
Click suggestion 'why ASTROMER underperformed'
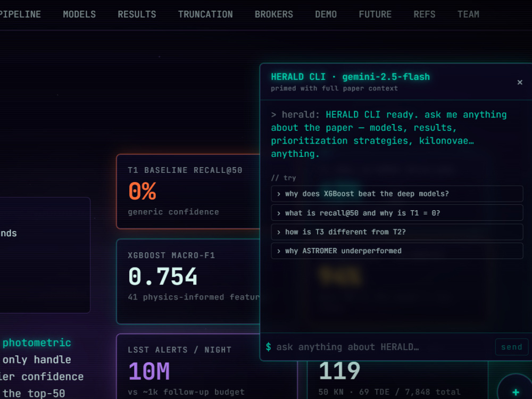[x=397, y=251]
